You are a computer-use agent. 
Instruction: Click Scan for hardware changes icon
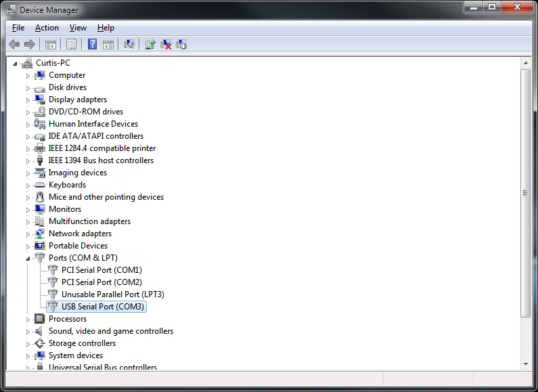coord(129,44)
